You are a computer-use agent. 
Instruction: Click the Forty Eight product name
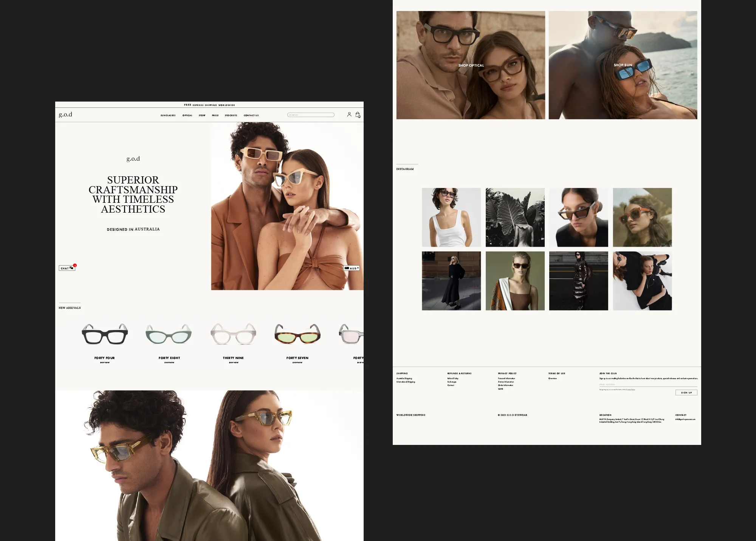(x=169, y=358)
